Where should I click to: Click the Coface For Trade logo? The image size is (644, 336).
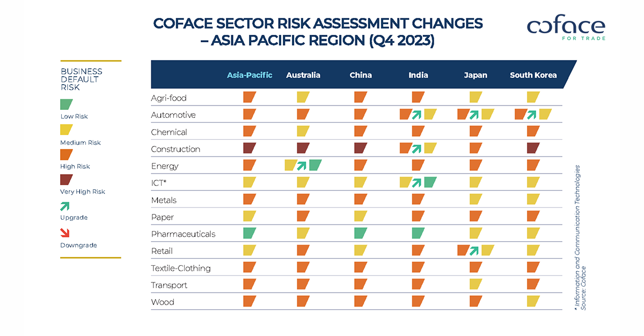pyautogui.click(x=566, y=28)
